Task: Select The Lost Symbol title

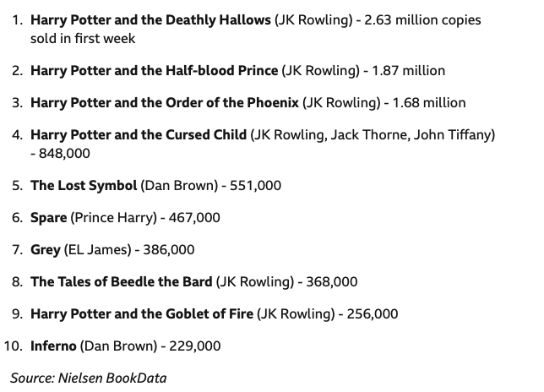Action: [x=84, y=186]
